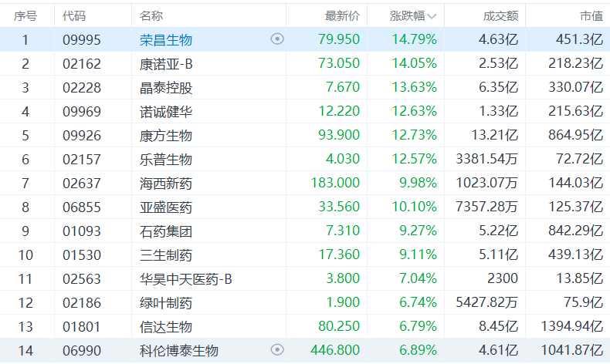The height and width of the screenshot is (364, 610).
Task: Click turnover value 1023.07万
Action: pos(487,183)
